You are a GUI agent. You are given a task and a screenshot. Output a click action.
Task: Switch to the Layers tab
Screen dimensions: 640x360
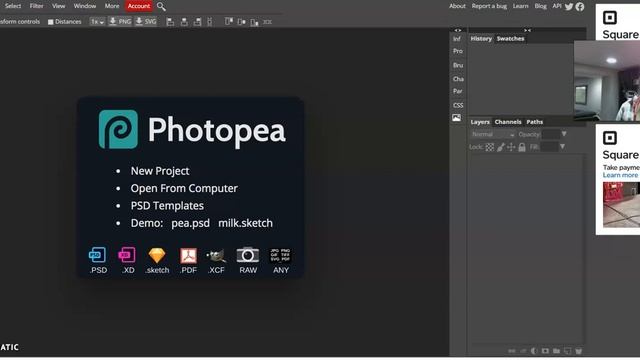[480, 122]
